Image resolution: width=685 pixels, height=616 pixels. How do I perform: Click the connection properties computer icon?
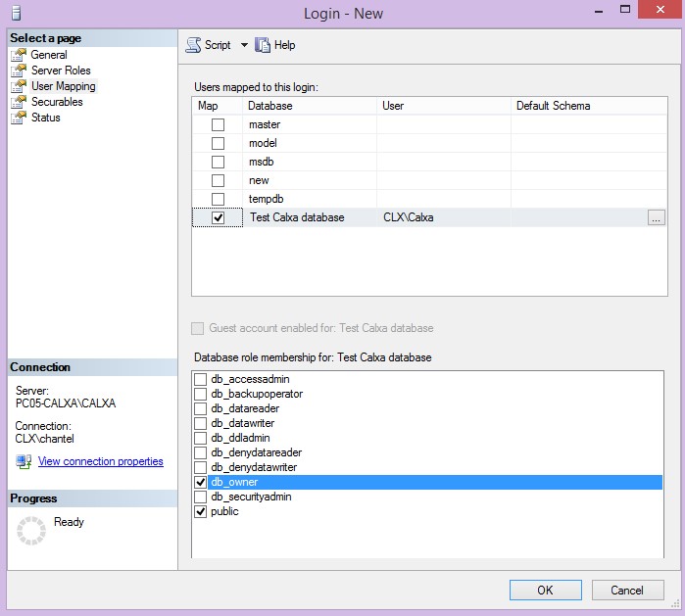(24, 461)
